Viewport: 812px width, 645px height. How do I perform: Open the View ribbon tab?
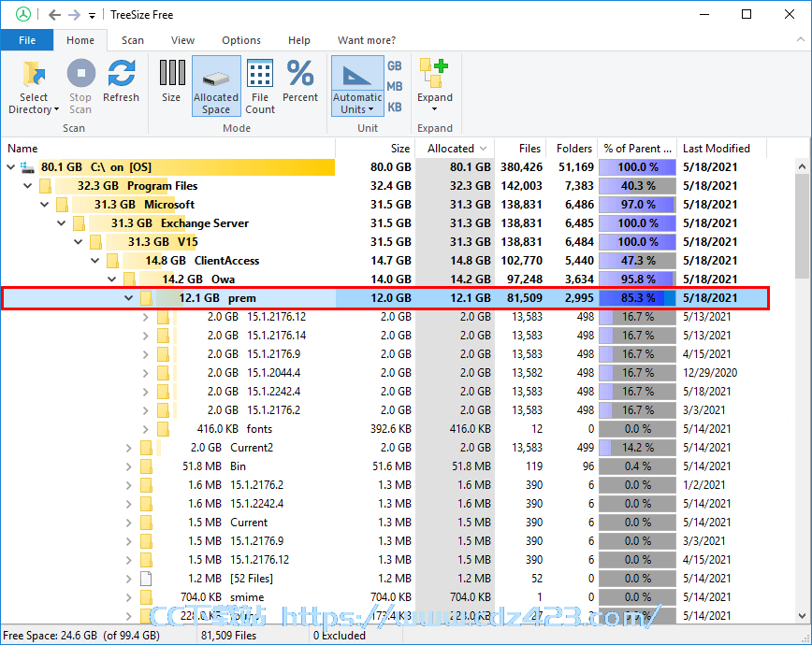(182, 40)
